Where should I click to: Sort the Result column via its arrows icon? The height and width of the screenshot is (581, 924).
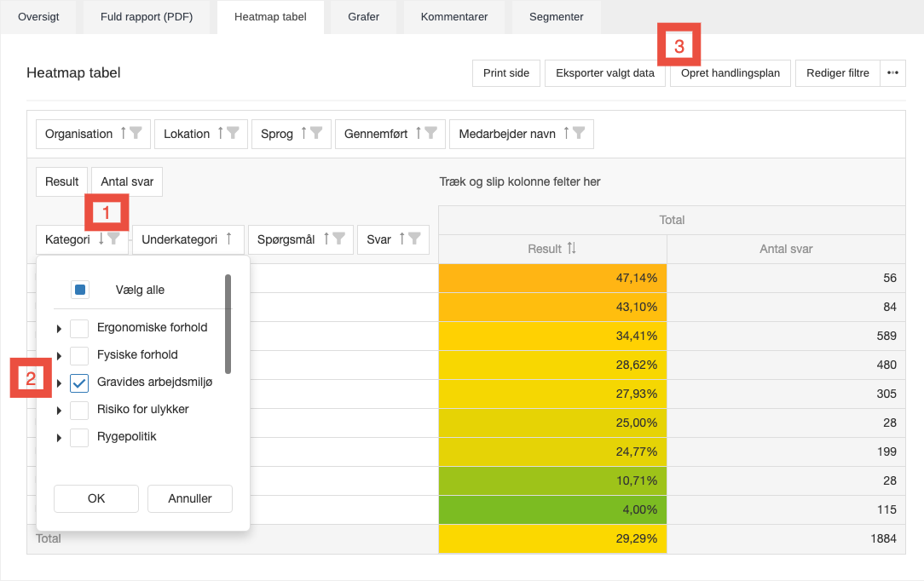572,249
